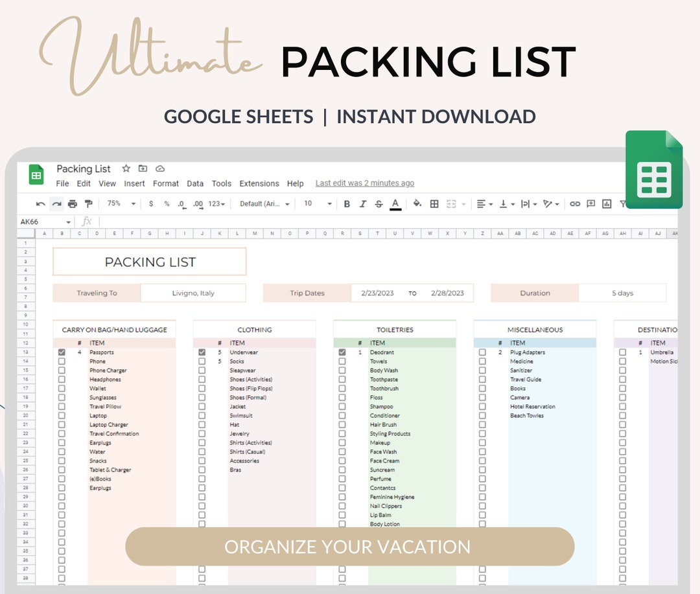Image resolution: width=700 pixels, height=594 pixels.
Task: Open the font dropdown showing Default (Ari...)
Action: pos(264,204)
